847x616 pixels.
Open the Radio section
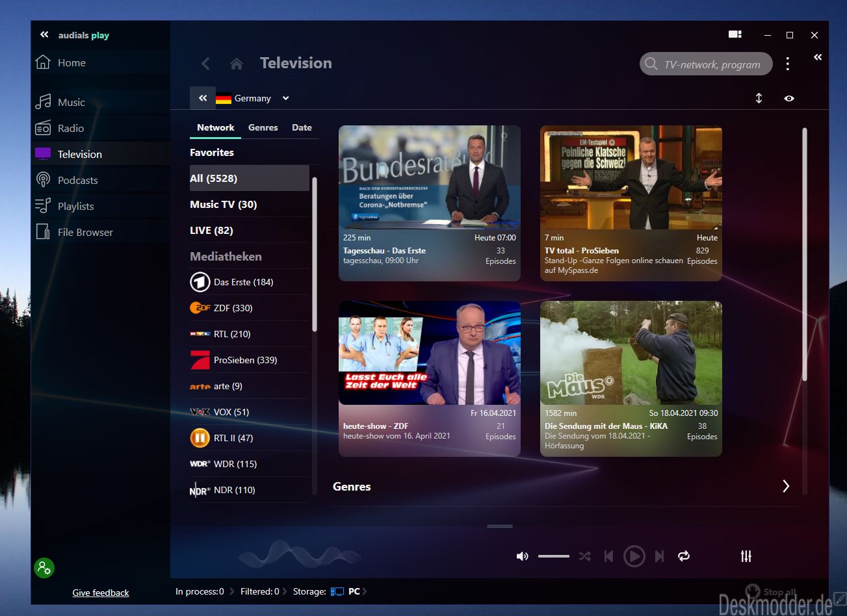click(x=101, y=128)
